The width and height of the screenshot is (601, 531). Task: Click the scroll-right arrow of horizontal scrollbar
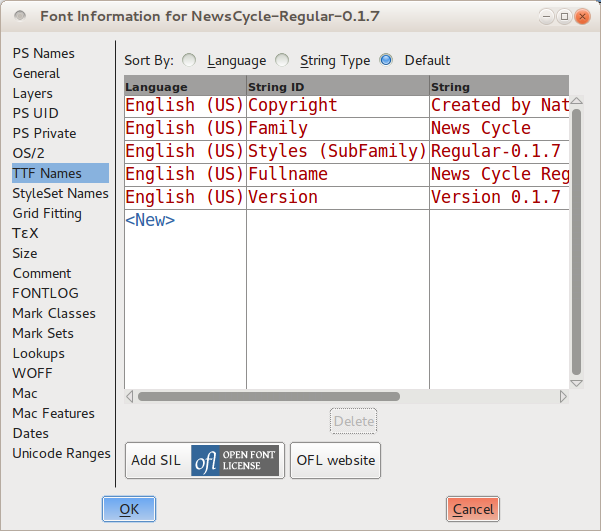coord(563,397)
